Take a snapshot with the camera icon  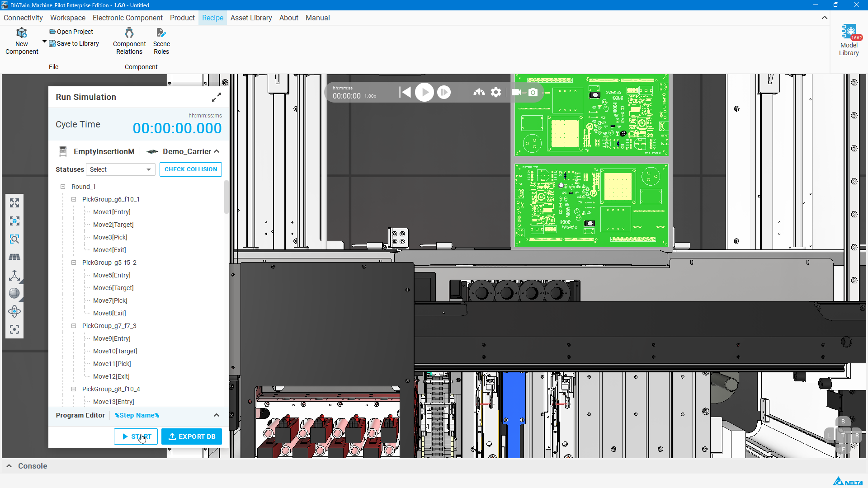533,92
